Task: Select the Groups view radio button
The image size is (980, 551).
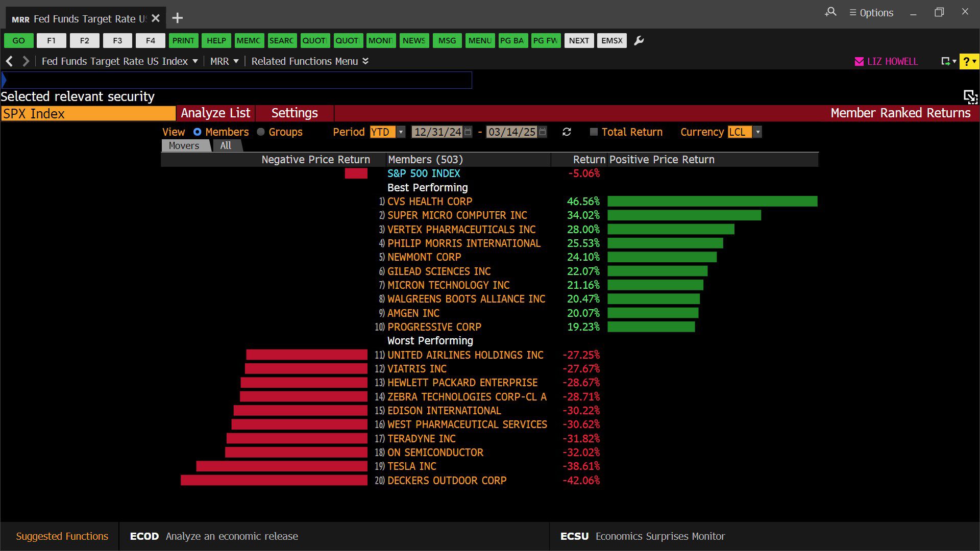Action: (261, 132)
